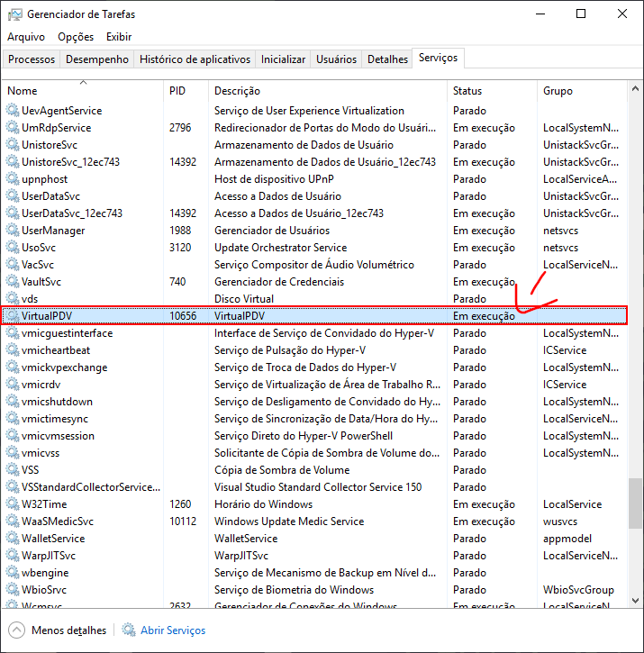Click the gear icon beside vmictimesync
644x653 pixels.
click(13, 419)
